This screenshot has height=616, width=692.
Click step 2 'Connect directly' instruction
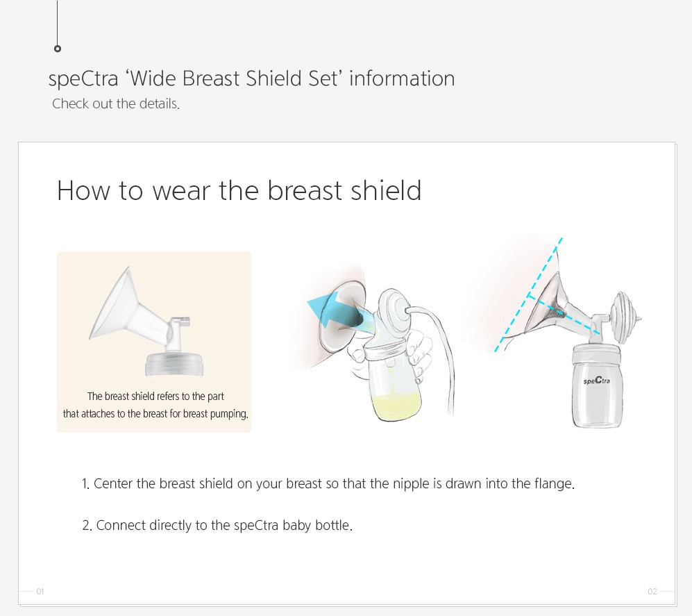coord(217,526)
